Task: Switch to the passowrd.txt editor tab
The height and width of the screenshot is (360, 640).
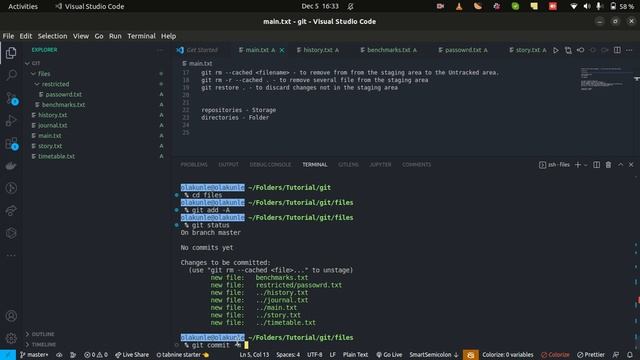Action: pos(464,50)
